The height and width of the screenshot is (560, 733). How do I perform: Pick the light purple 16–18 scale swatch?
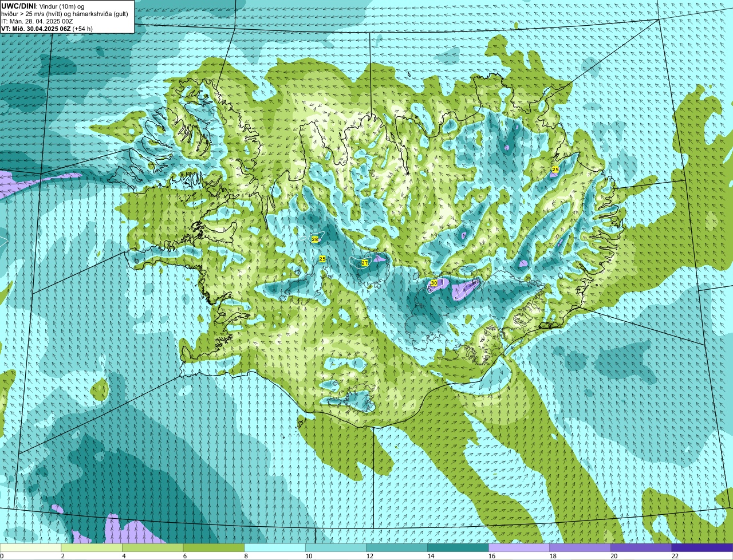(519, 547)
